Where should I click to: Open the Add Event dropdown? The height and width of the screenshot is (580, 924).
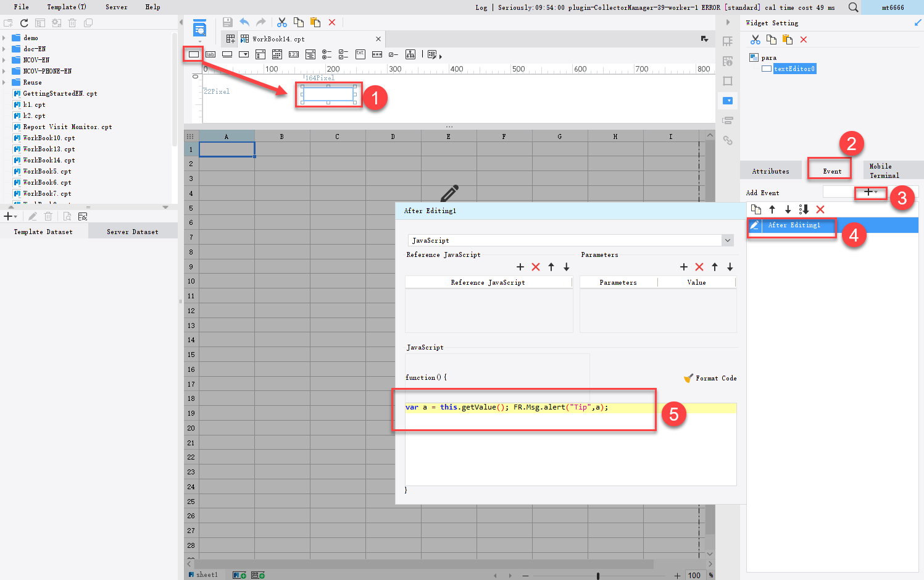[x=871, y=193]
